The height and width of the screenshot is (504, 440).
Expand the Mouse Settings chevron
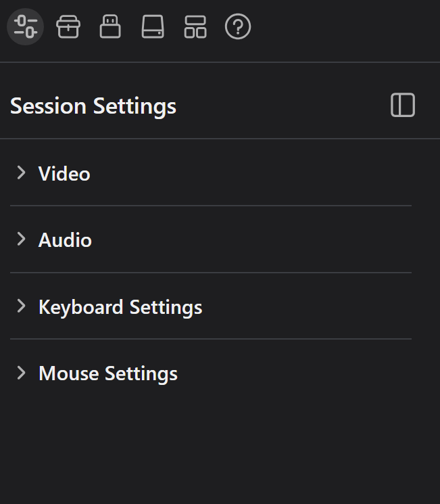click(21, 373)
